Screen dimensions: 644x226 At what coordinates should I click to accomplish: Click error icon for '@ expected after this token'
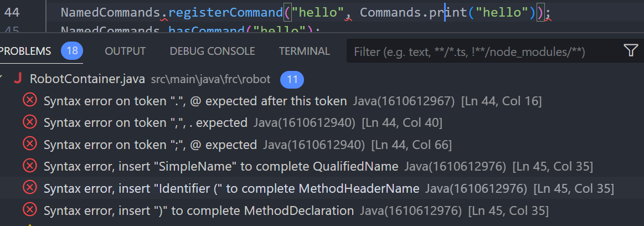tap(29, 100)
